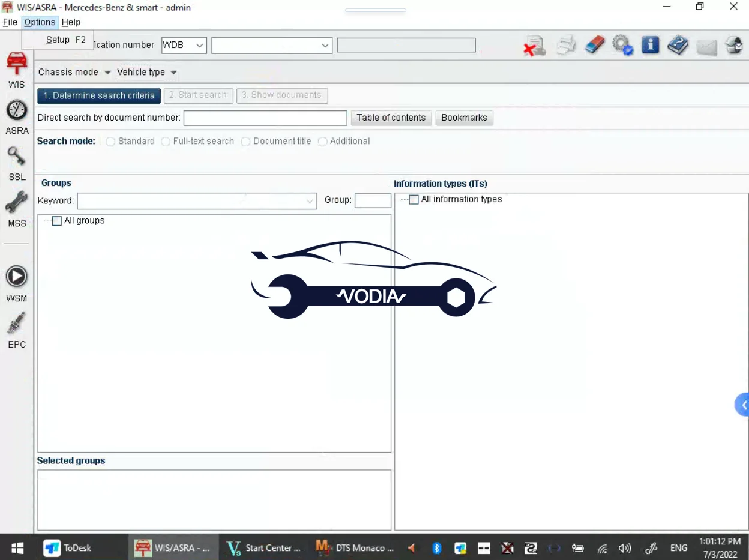Viewport: 749px width, 560px height.
Task: Open the SSL key module
Action: point(17,157)
